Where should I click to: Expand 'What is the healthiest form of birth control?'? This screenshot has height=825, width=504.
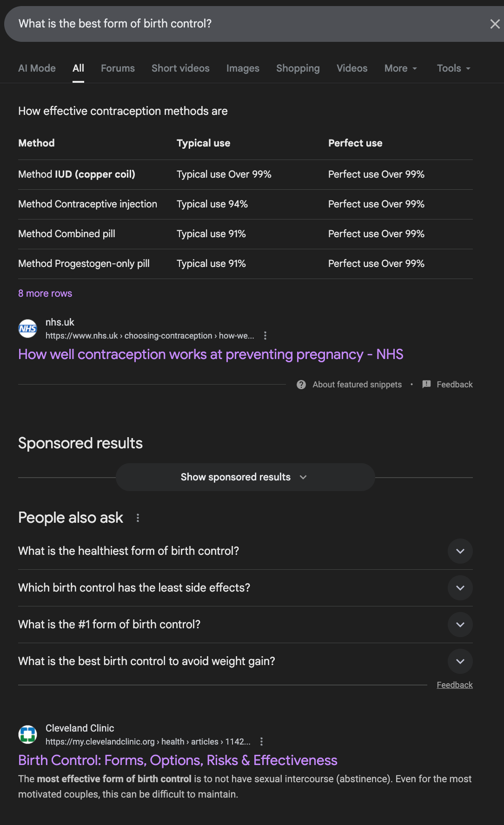(460, 551)
